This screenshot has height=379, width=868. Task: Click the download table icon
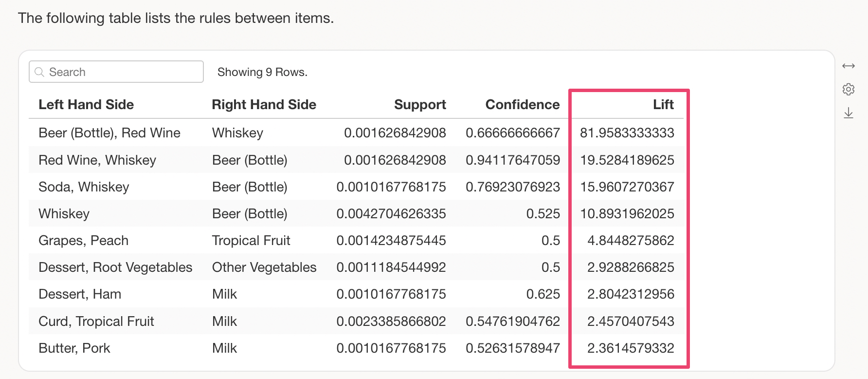pos(849,113)
